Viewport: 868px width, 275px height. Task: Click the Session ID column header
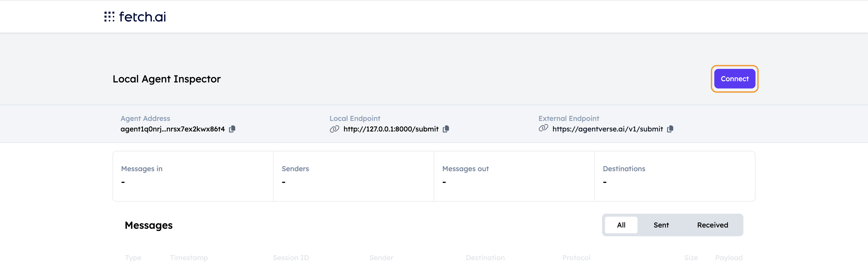pyautogui.click(x=291, y=258)
